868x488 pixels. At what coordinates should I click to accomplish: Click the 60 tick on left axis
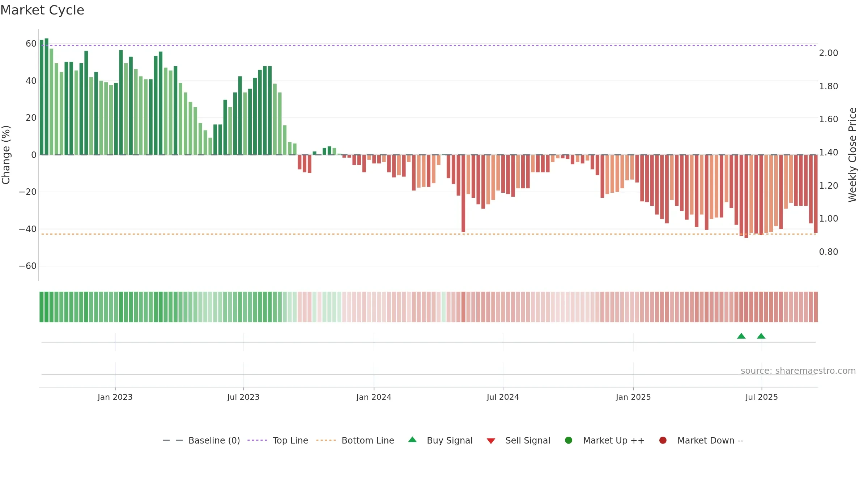[31, 44]
